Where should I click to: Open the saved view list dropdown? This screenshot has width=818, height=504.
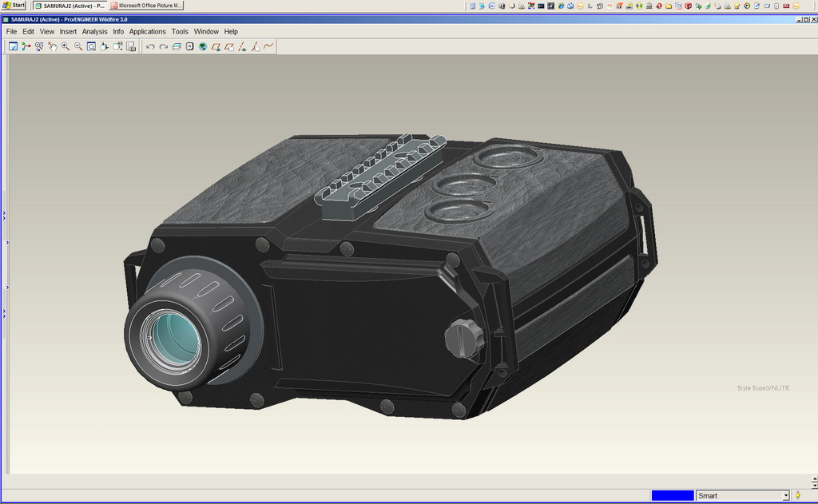pos(117,46)
